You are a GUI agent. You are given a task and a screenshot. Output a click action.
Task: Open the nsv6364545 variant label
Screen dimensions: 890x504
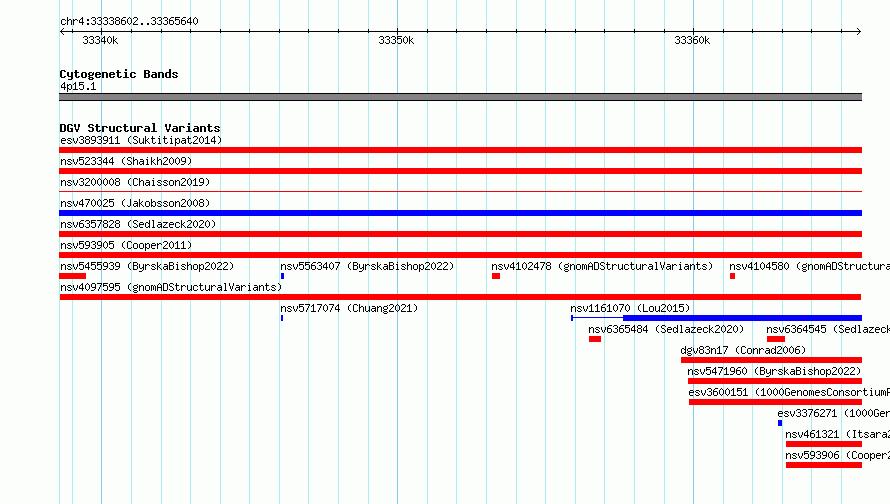828,329
